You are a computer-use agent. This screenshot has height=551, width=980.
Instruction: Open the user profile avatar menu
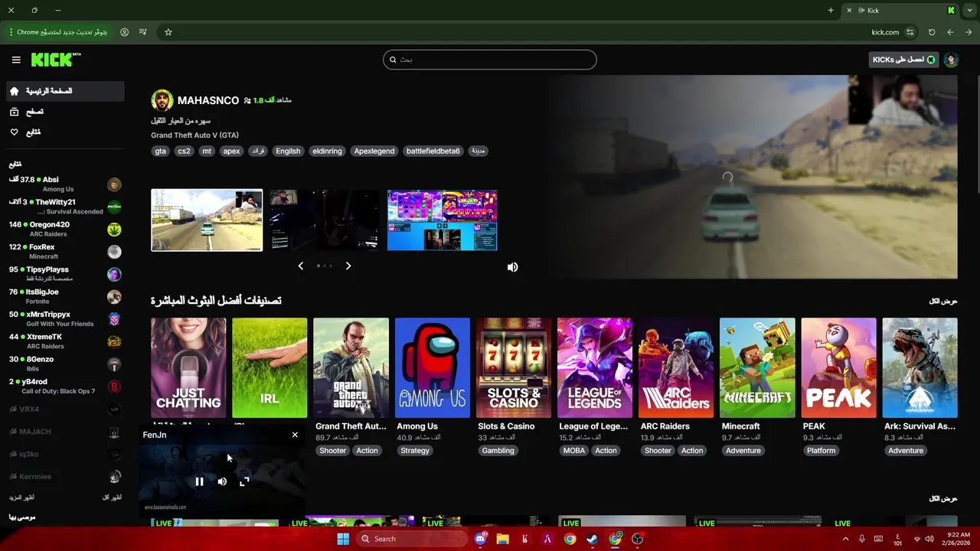(951, 60)
